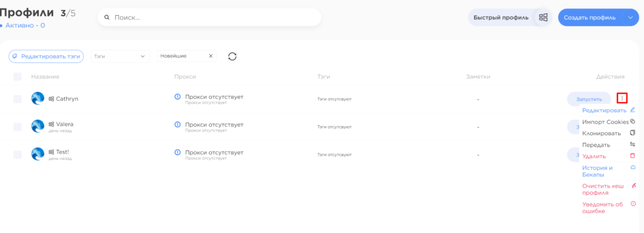The height and width of the screenshot is (233, 644).
Task: Click the pencil icon beside Редактировать
Action: coord(633,110)
